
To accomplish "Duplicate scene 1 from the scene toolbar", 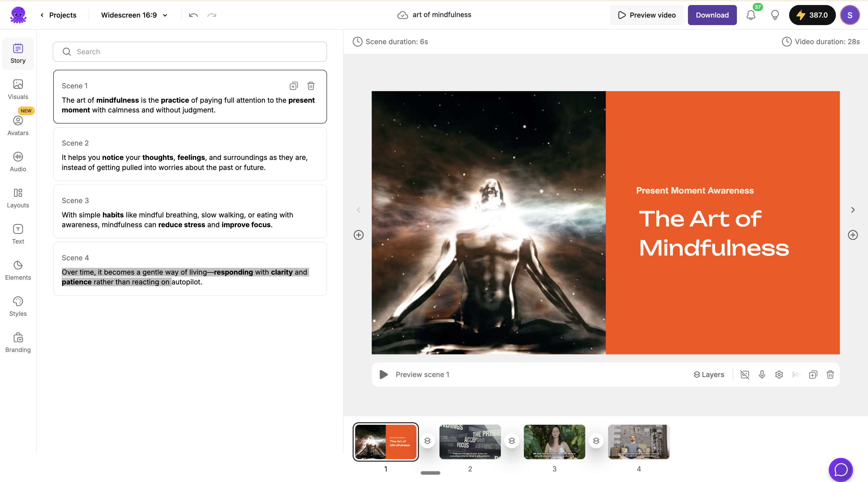I will coord(813,374).
